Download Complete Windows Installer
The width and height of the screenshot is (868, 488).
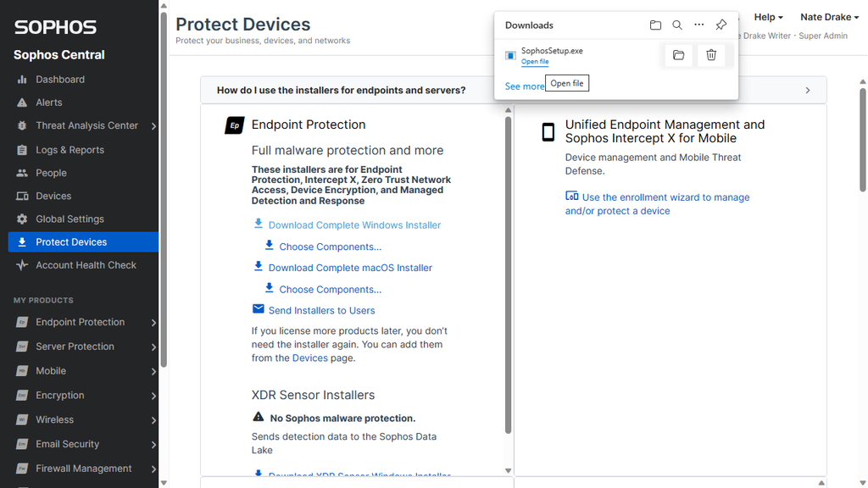(354, 225)
